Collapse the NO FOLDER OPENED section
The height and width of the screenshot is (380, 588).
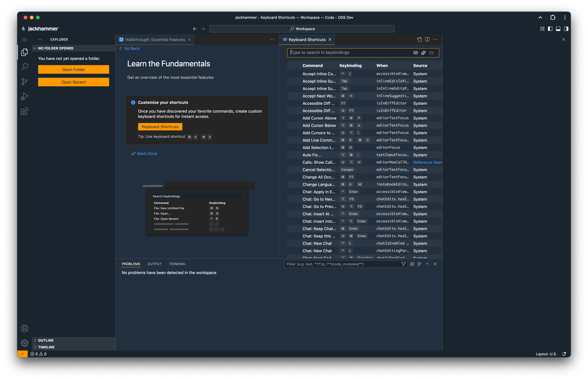[x=74, y=48]
